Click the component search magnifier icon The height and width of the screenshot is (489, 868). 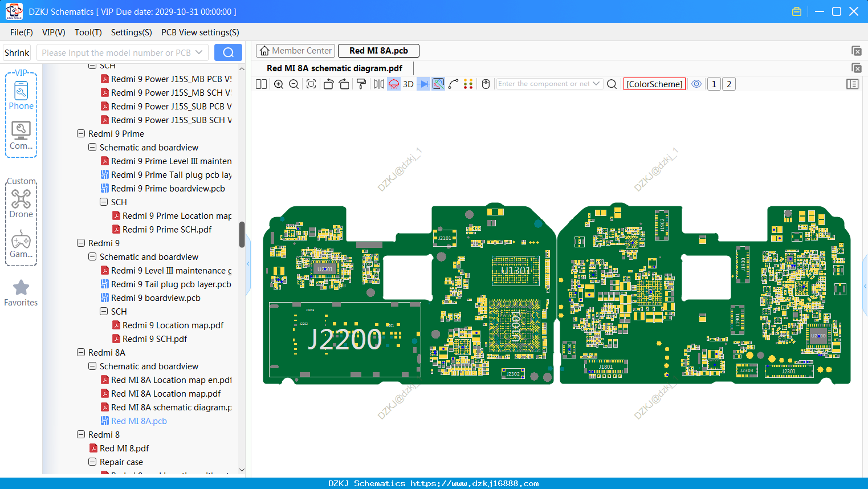click(x=612, y=84)
